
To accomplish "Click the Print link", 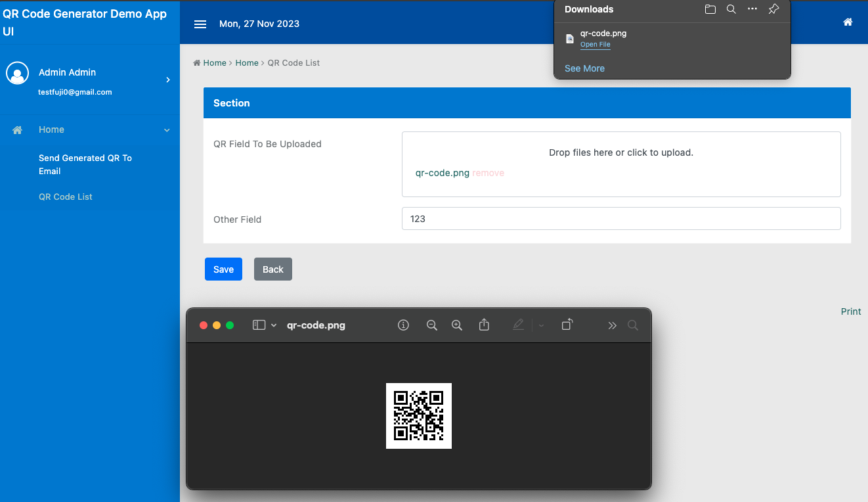I will [851, 311].
